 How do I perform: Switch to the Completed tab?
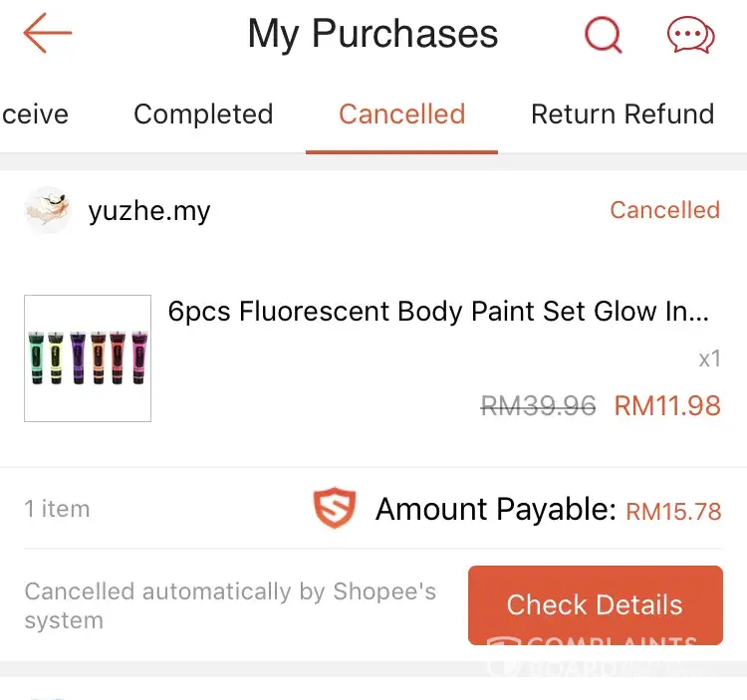coord(203,115)
